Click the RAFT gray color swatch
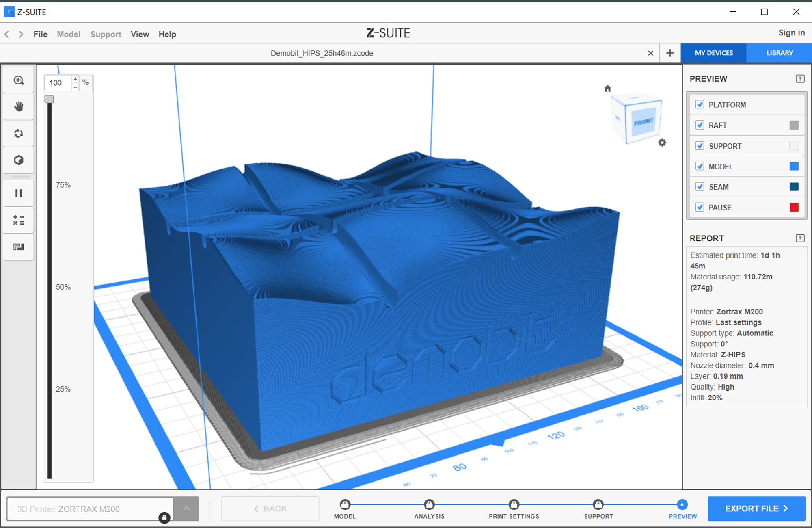812x528 pixels. [794, 125]
